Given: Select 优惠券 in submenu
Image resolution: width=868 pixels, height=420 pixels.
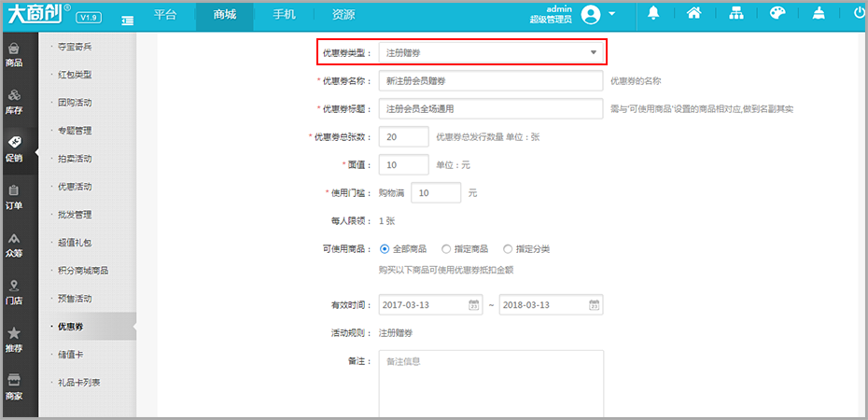Looking at the screenshot, I should (70, 327).
